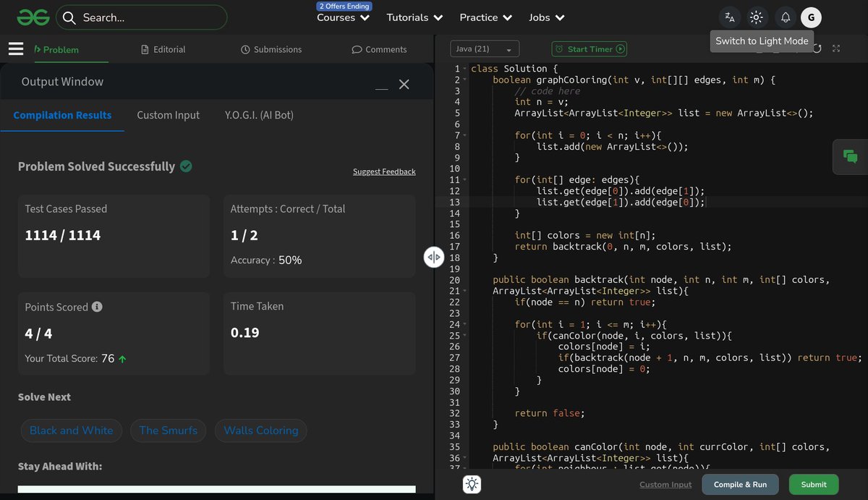868x500 pixels.
Task: Click the Time Taken "0.19" value
Action: (x=245, y=333)
